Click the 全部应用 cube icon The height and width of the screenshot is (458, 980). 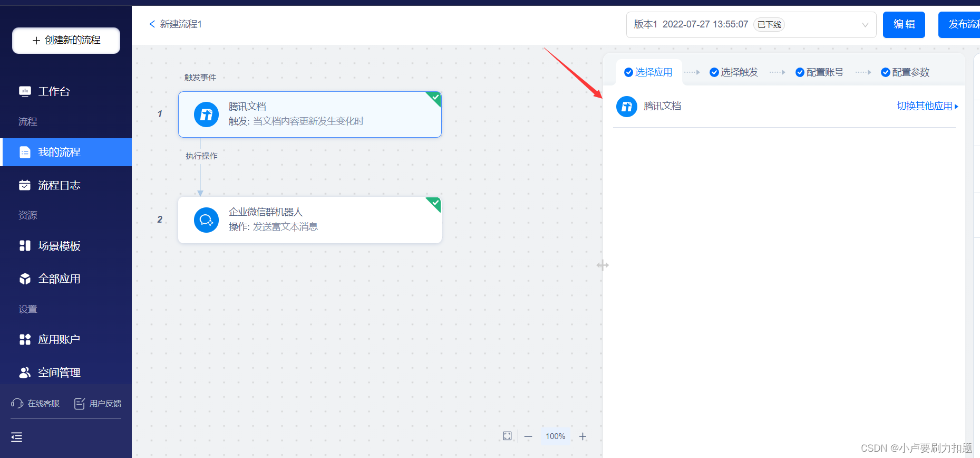coord(25,279)
